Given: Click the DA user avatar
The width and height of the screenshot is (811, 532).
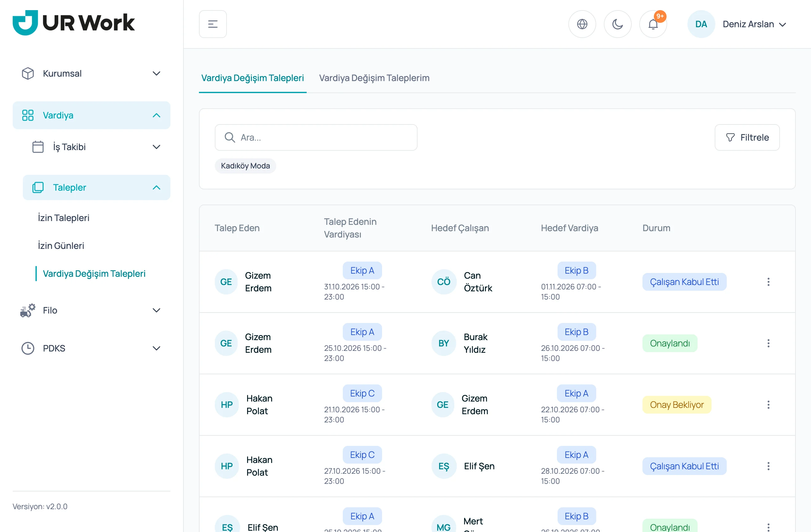Looking at the screenshot, I should point(701,24).
